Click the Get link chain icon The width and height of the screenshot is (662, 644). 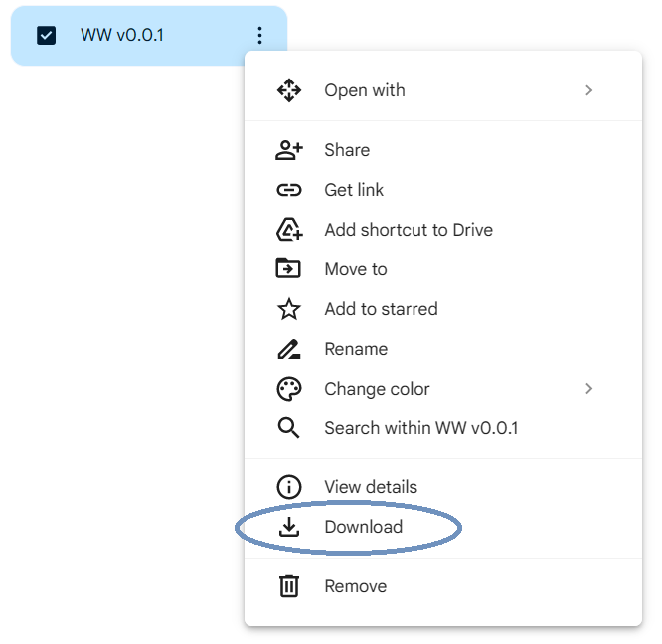(288, 190)
